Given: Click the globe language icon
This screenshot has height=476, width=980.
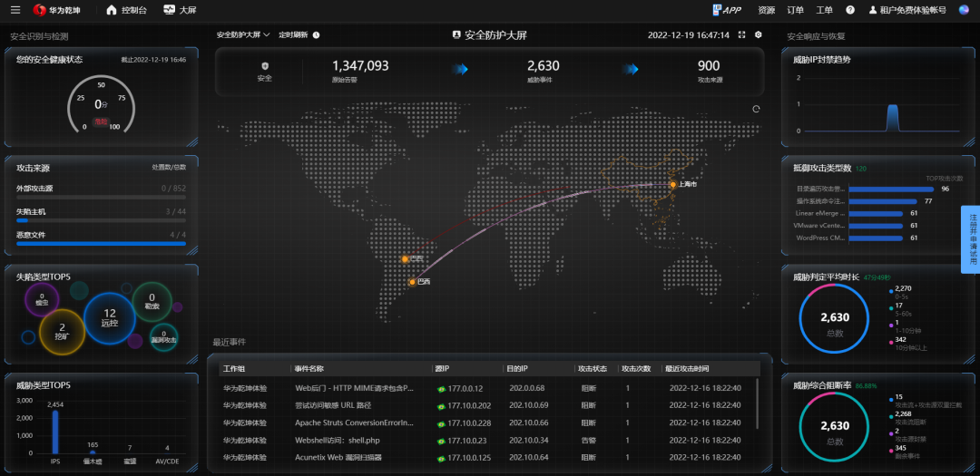Looking at the screenshot, I should pyautogui.click(x=965, y=10).
